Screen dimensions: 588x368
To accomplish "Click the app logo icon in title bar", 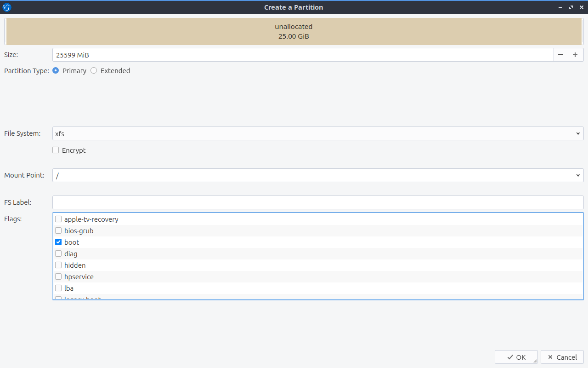I will (7, 7).
